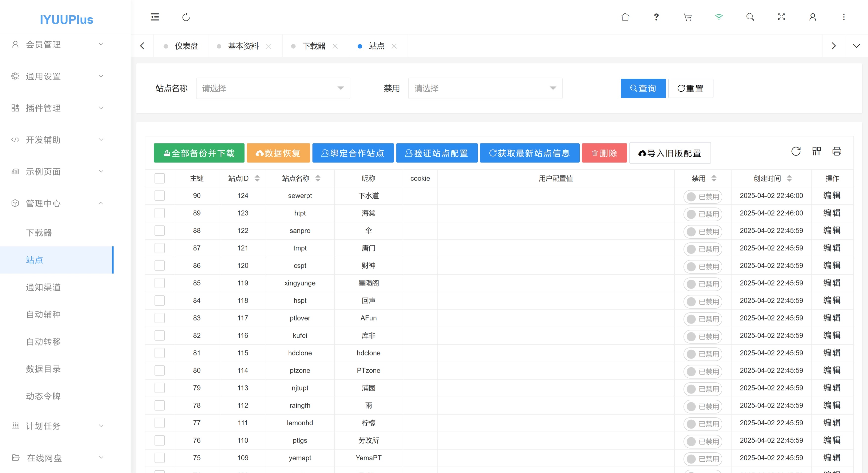Tick the select-all checkbox in table header
Viewport: 868px width, 473px height.
tap(159, 178)
